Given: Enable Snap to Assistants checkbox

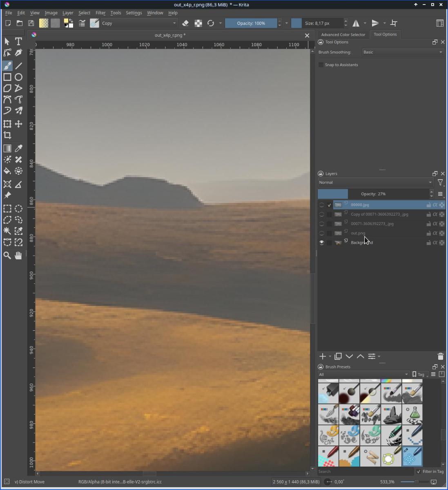Looking at the screenshot, I should (x=321, y=65).
